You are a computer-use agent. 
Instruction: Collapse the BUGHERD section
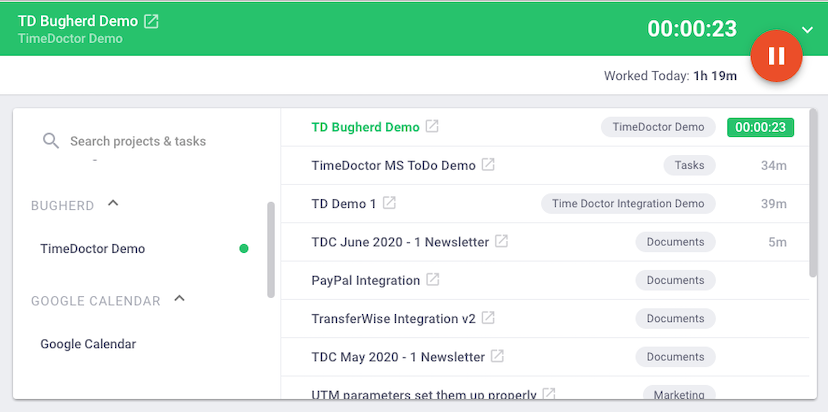pyautogui.click(x=113, y=203)
